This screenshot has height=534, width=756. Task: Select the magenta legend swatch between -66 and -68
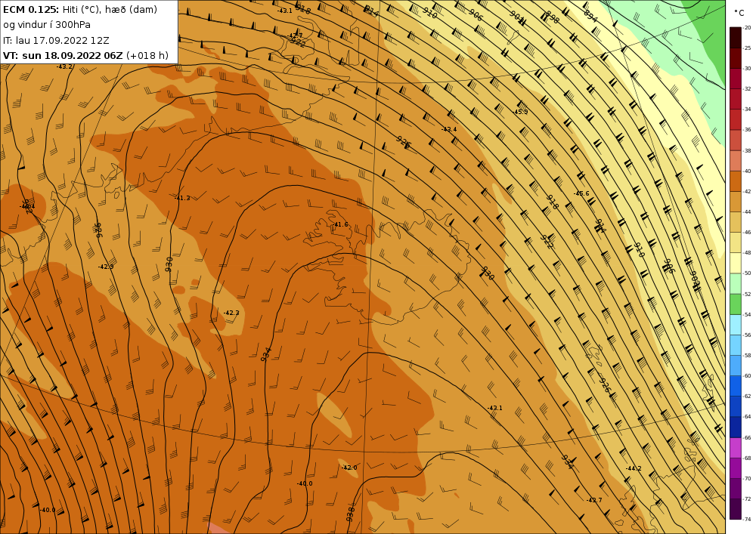(x=736, y=448)
